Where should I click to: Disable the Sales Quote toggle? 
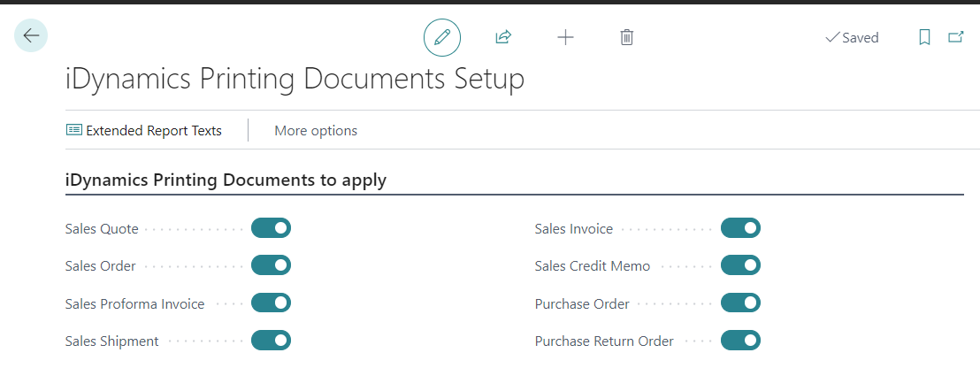pyautogui.click(x=272, y=228)
